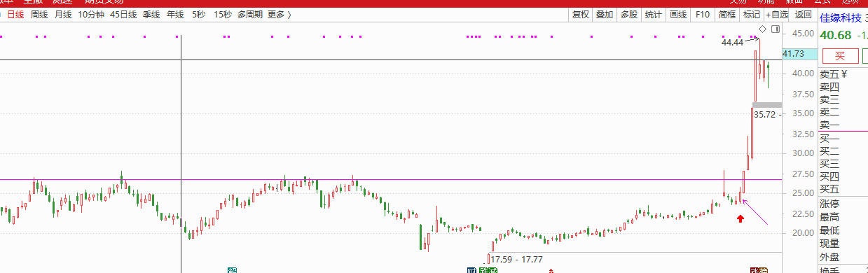
Task: Click the 现量 current volume label
Action: pos(829,244)
